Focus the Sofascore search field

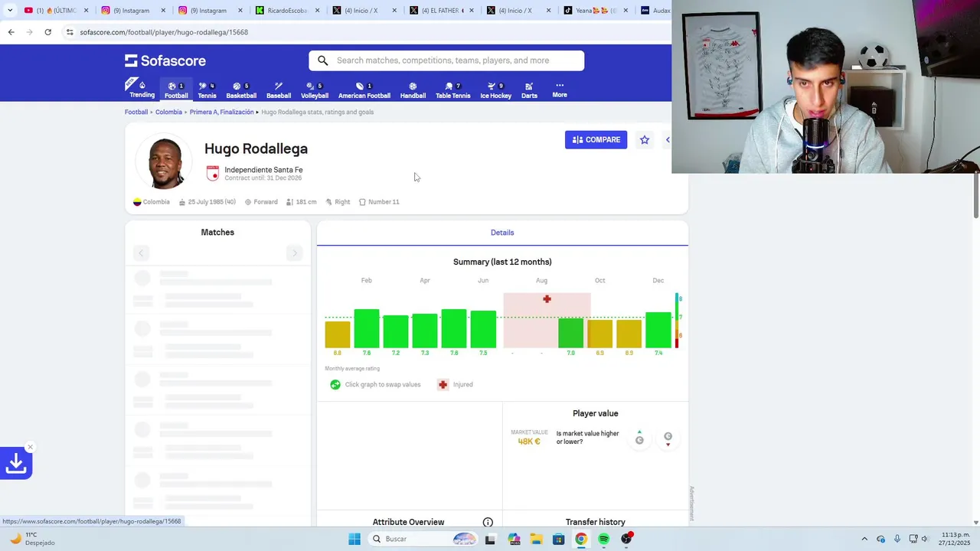[x=446, y=60]
